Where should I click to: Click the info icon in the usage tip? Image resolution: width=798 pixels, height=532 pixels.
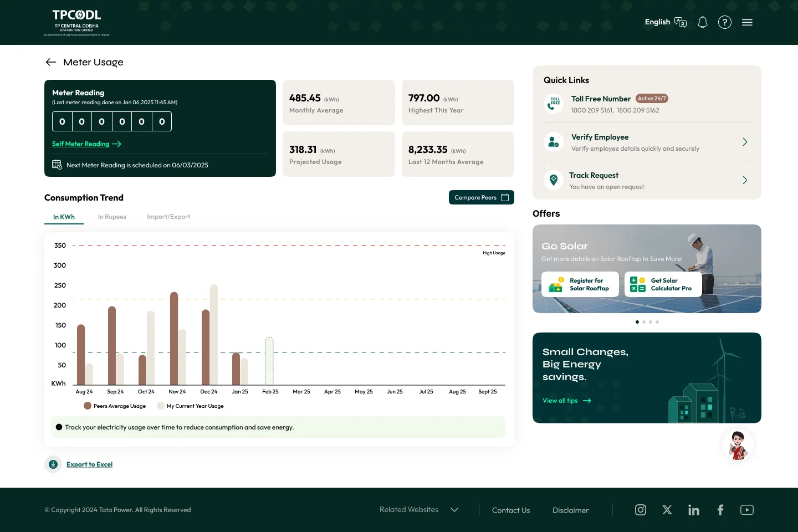59,427
